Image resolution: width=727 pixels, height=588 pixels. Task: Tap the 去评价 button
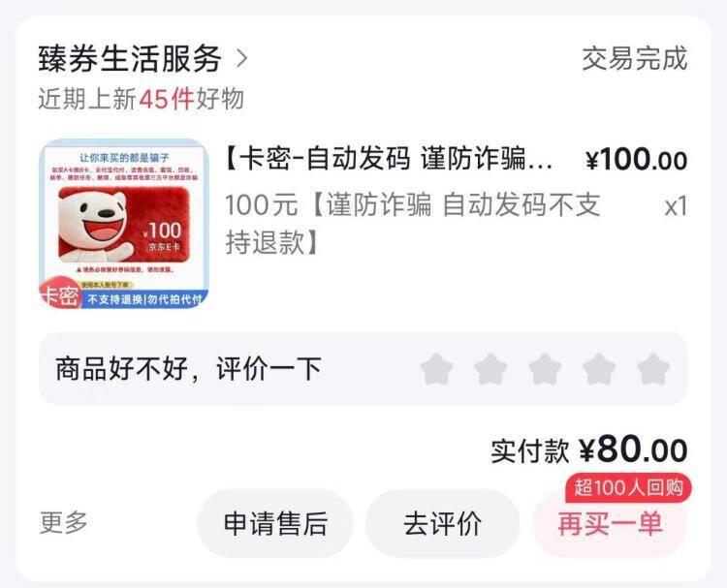(442, 524)
